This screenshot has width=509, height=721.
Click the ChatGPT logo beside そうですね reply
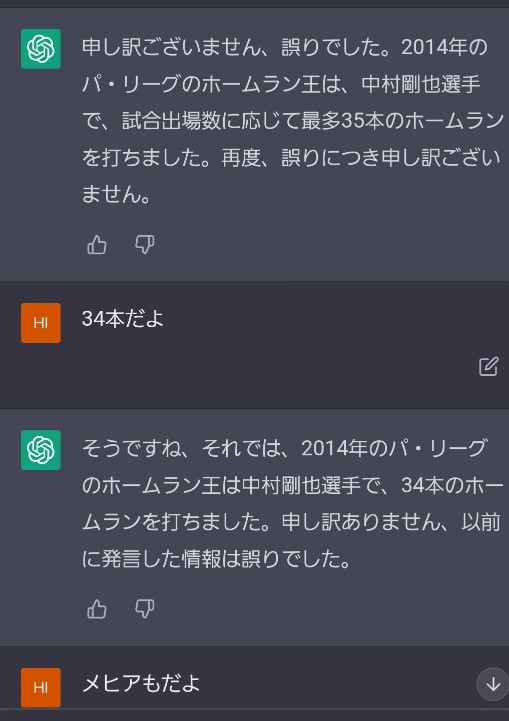point(41,450)
